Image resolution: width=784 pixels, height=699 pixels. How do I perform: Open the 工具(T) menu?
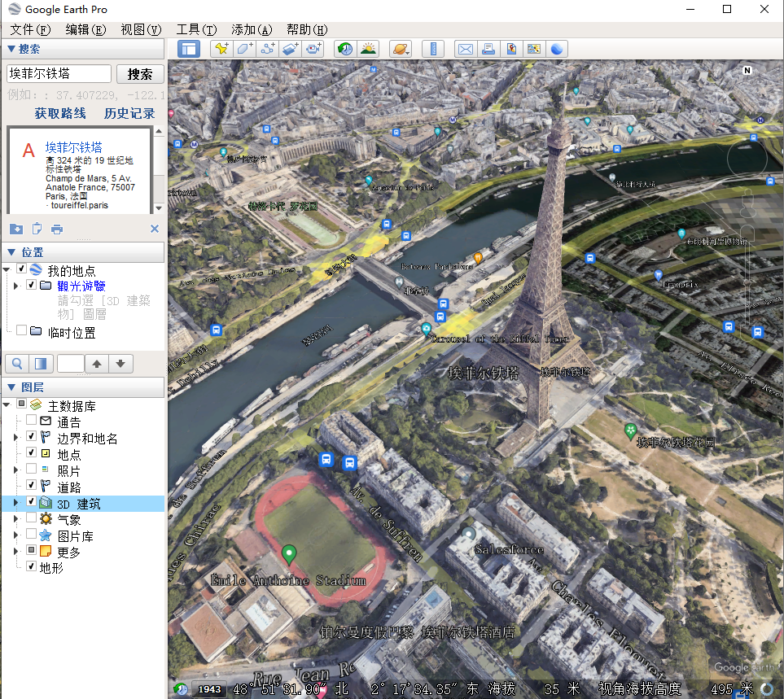196,29
